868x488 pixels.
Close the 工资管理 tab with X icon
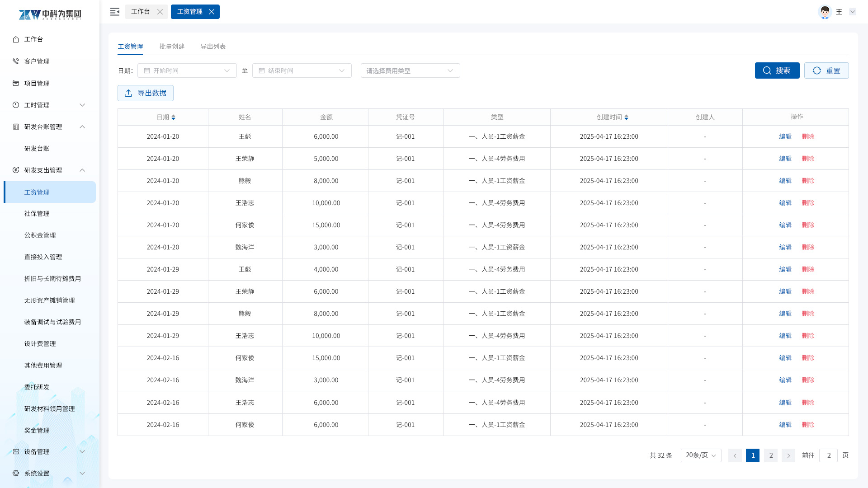[212, 12]
